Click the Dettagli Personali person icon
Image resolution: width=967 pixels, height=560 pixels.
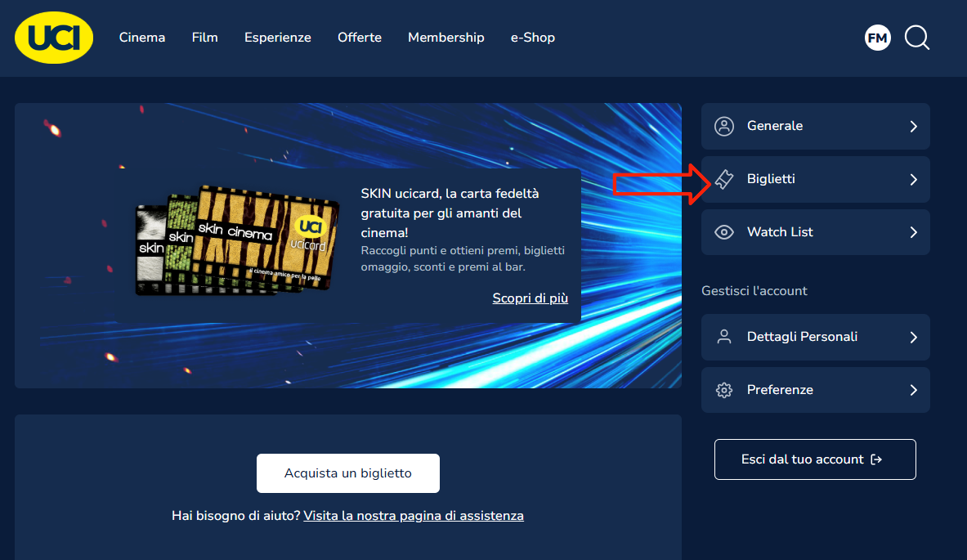tap(724, 337)
